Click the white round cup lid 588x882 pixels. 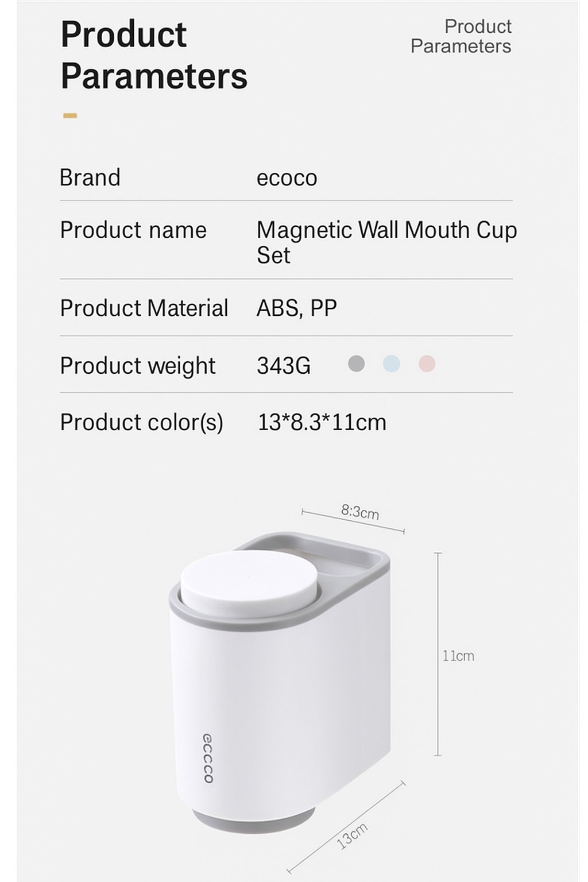pyautogui.click(x=249, y=580)
